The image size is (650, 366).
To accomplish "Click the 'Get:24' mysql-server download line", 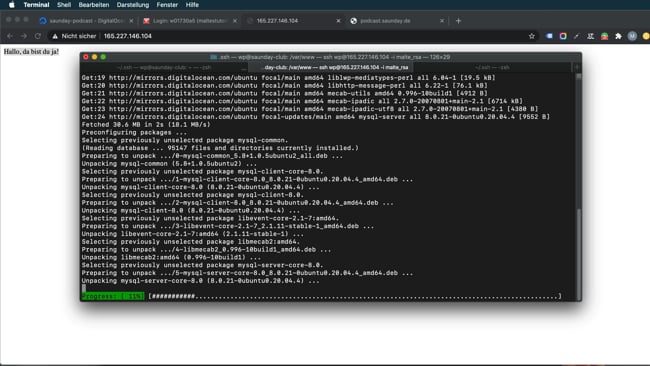I will tap(315, 116).
